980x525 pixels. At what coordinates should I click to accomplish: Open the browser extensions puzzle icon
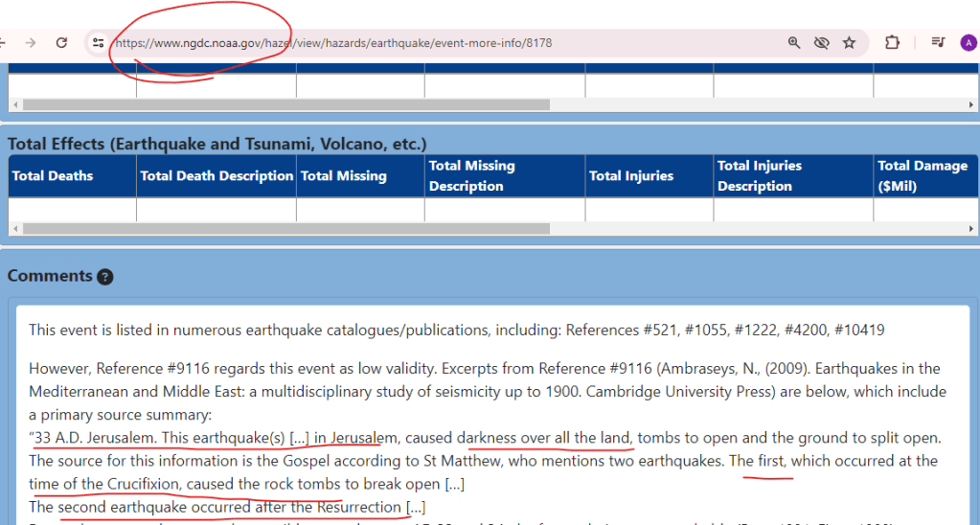(892, 43)
